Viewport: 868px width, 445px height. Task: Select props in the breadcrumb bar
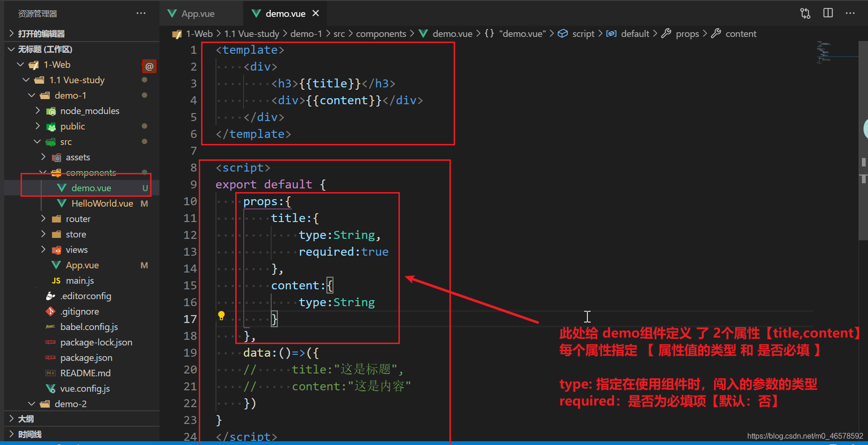click(687, 33)
